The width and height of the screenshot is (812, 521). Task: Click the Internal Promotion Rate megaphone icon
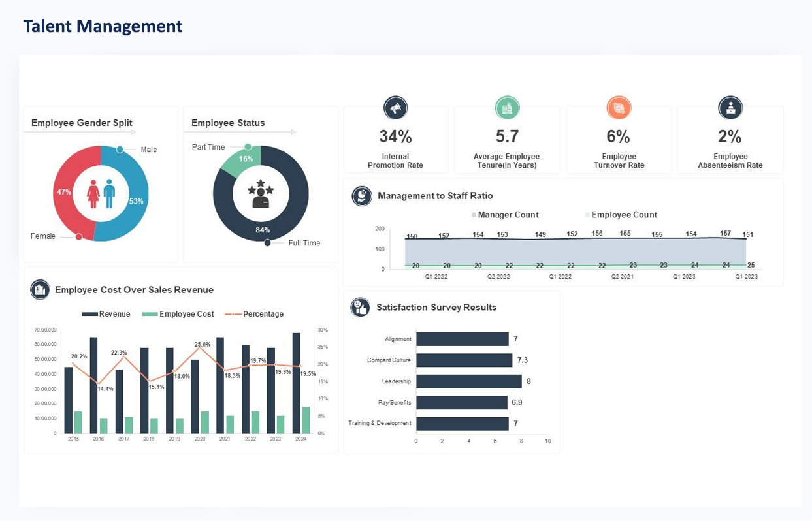(395, 108)
